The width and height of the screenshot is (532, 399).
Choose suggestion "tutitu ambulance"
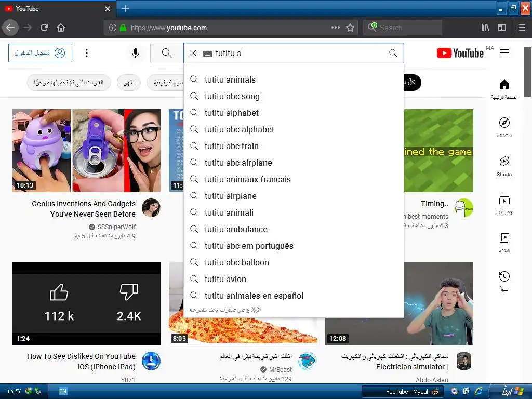[294, 229]
